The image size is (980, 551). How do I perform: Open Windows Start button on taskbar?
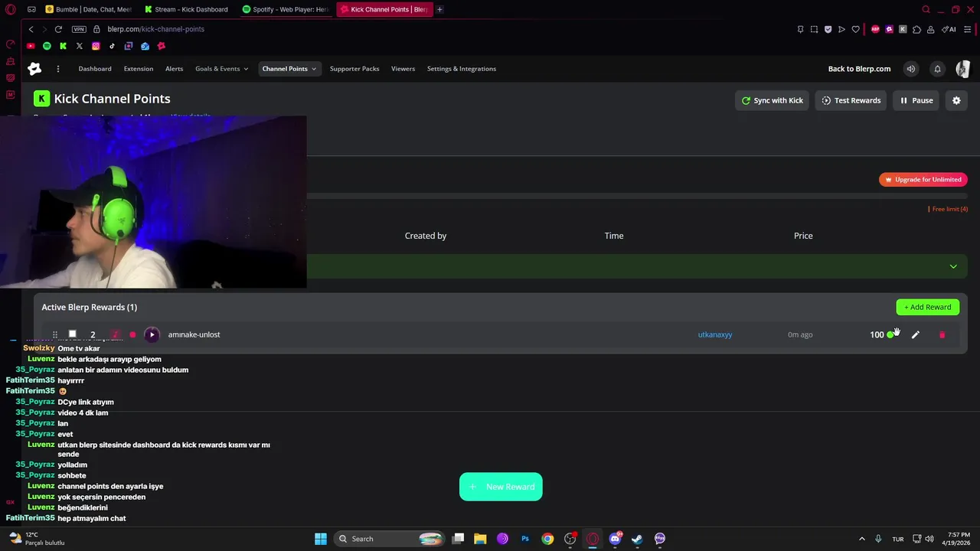pos(321,539)
